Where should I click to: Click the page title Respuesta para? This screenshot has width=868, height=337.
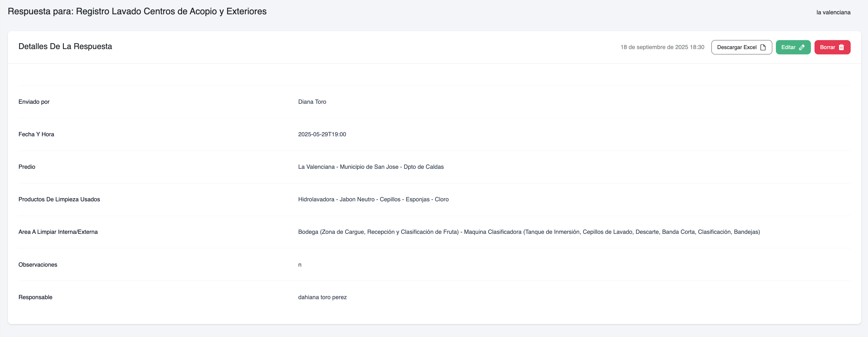(137, 11)
